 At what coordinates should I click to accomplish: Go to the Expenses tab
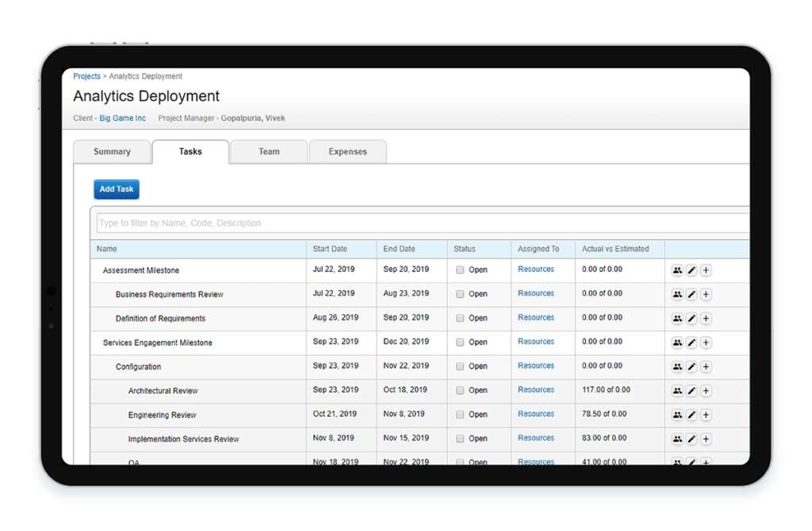[x=347, y=151]
